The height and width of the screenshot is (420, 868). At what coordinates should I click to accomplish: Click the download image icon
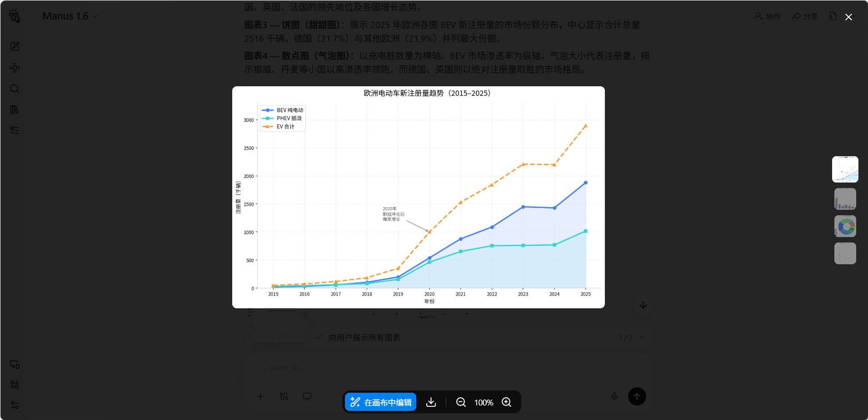(x=431, y=402)
